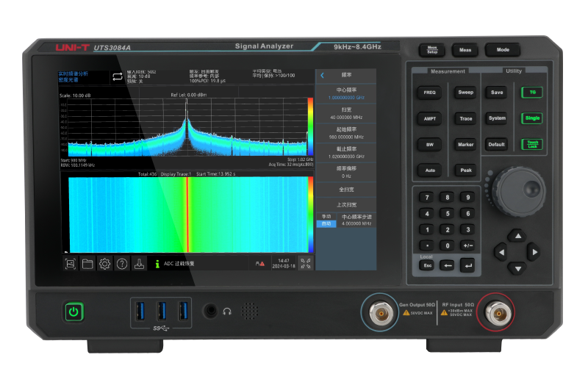Tap the sweep loop arrows icon
The width and height of the screenshot is (588, 374).
click(118, 76)
